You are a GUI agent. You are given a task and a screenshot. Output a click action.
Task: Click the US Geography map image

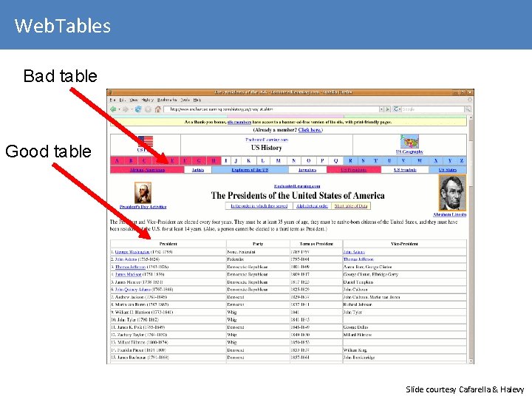(x=409, y=141)
